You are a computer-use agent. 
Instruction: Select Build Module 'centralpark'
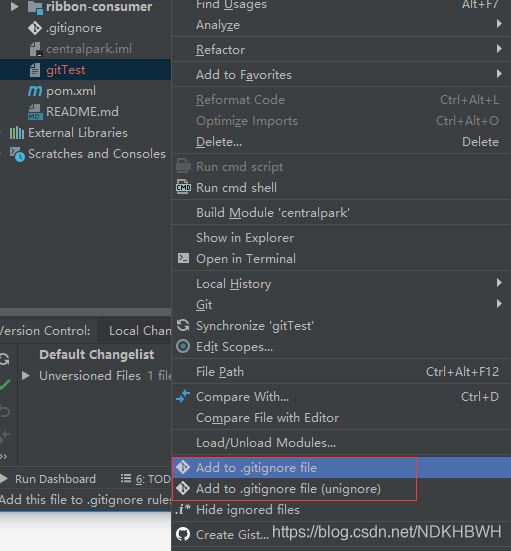click(x=341, y=213)
